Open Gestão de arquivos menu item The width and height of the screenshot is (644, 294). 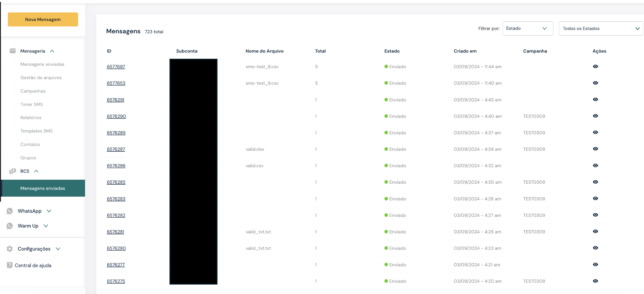[41, 78]
